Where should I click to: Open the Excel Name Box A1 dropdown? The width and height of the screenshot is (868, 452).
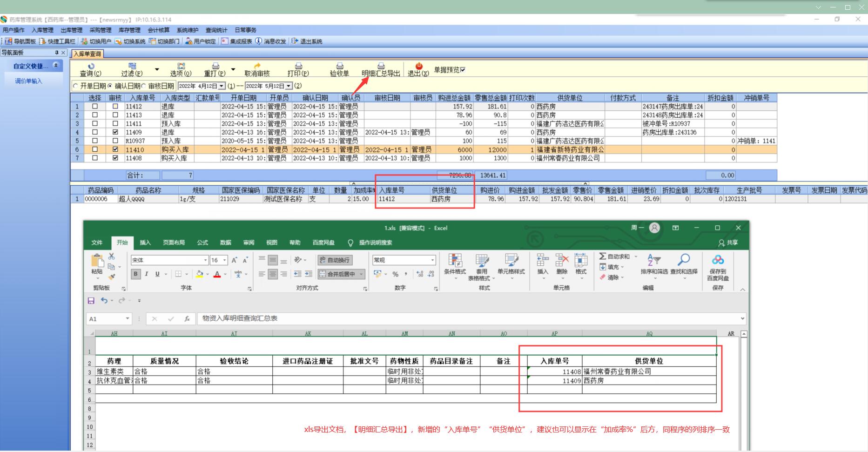pyautogui.click(x=127, y=319)
